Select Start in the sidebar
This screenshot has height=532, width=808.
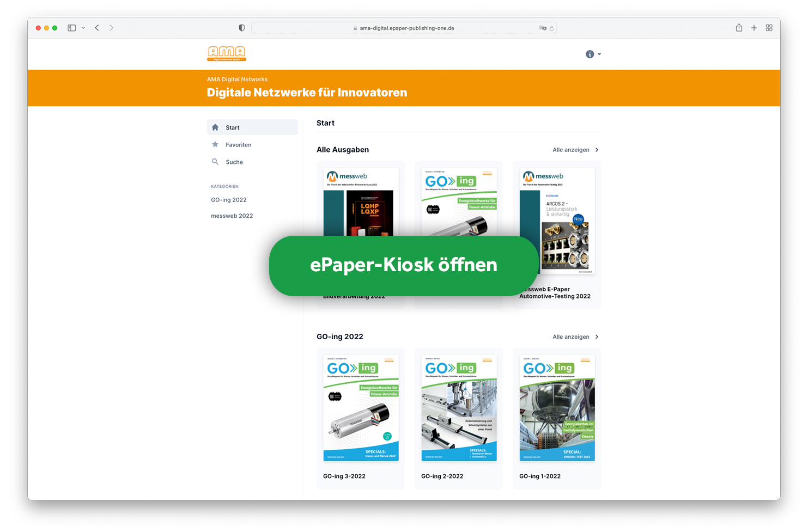[x=252, y=127]
